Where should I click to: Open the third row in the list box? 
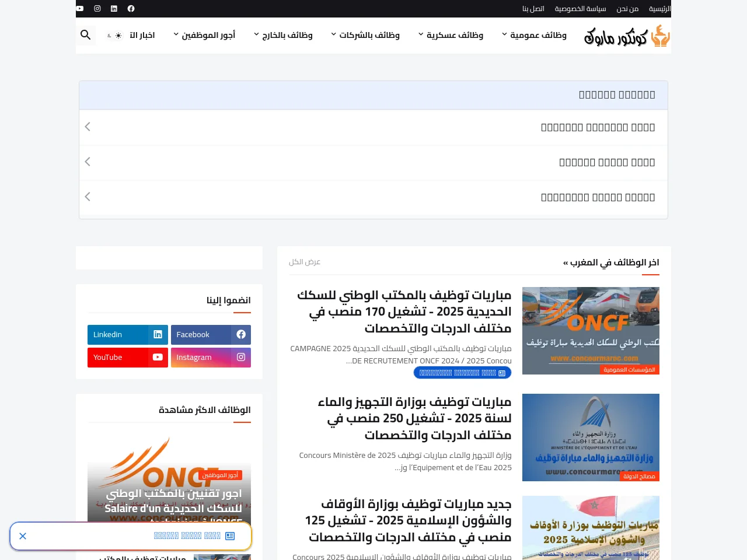click(373, 197)
